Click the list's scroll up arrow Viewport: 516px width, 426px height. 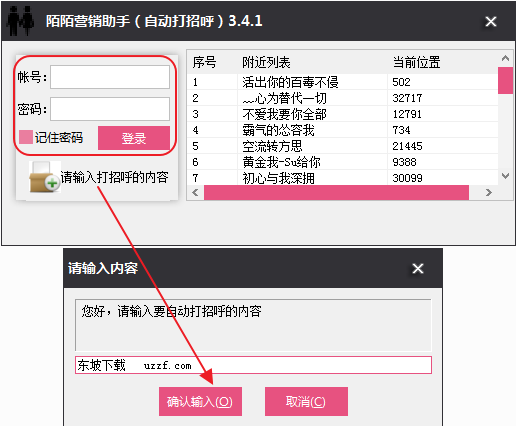(505, 58)
